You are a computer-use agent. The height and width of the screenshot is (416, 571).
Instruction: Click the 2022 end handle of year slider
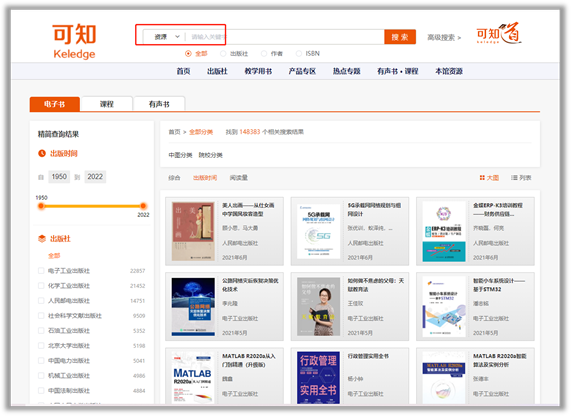143,206
